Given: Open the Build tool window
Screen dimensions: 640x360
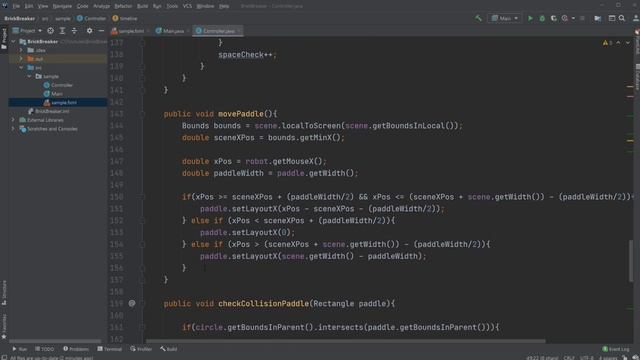Looking at the screenshot, I should pos(169,349).
